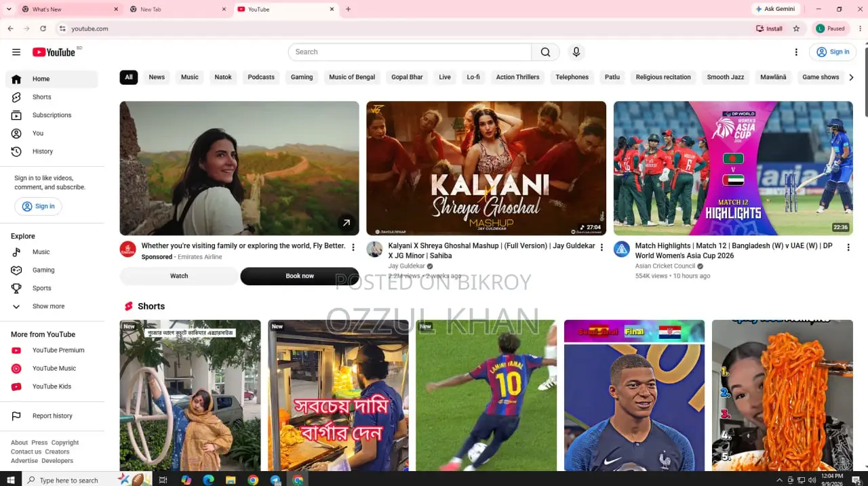Open YouTube Premium link
The width and height of the screenshot is (868, 486).
click(52, 350)
